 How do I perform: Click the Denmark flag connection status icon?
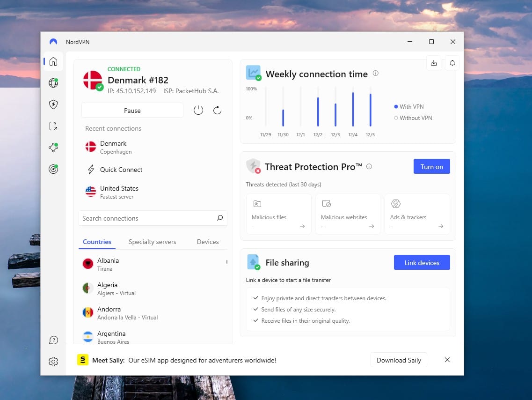[x=93, y=81]
